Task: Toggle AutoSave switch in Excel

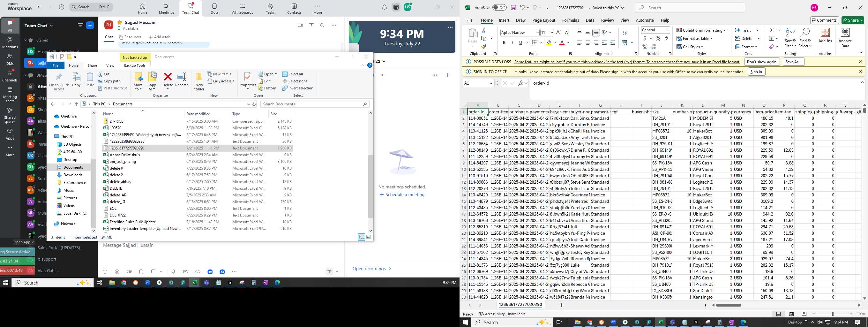Action: (x=499, y=8)
